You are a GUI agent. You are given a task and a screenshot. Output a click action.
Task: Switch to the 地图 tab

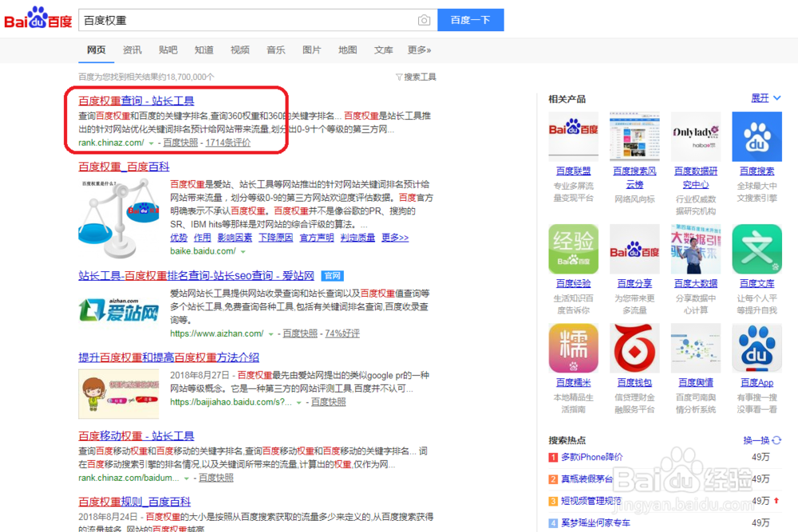coord(348,49)
